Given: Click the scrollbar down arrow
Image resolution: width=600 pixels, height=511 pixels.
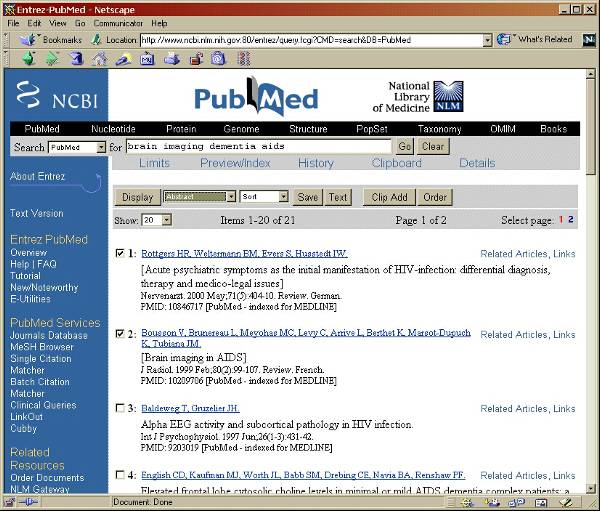Looking at the screenshot, I should pos(590,488).
